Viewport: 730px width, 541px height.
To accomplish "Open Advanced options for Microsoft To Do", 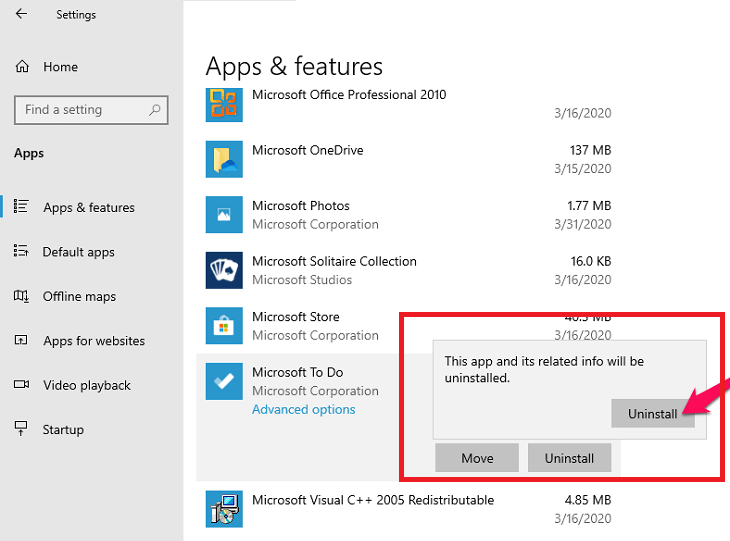I will click(x=304, y=409).
